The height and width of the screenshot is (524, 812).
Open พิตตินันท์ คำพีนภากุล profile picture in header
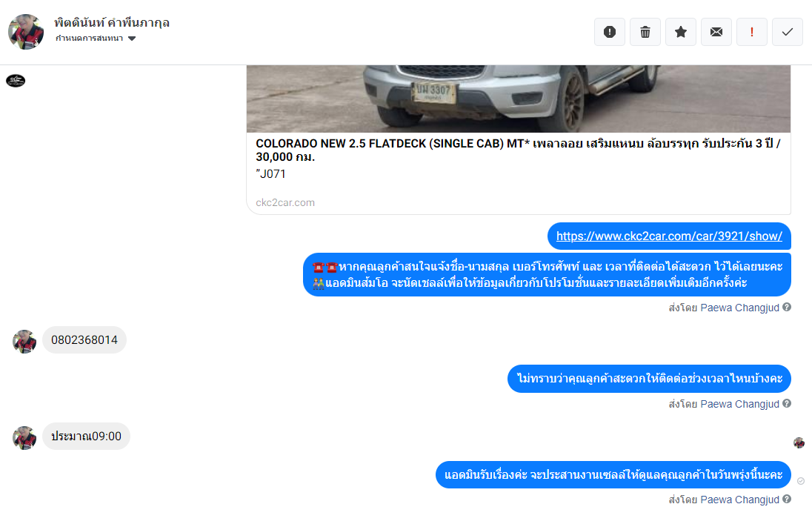pos(26,32)
